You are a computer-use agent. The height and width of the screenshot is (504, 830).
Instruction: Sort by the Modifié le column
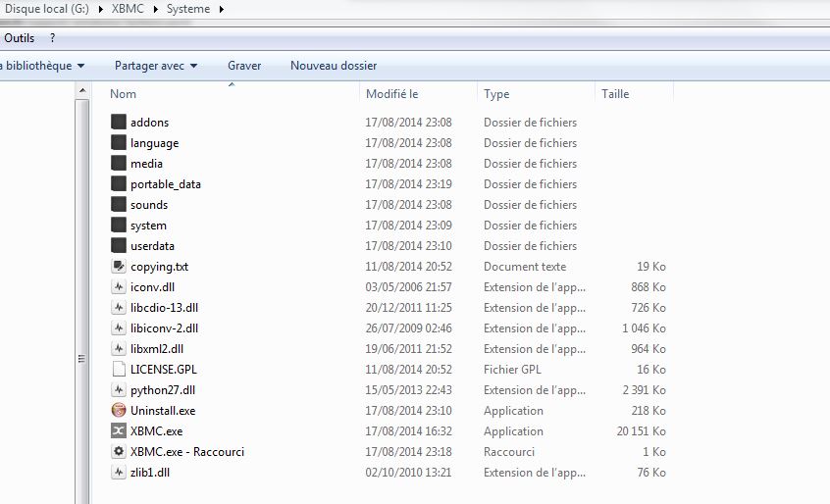coord(391,93)
